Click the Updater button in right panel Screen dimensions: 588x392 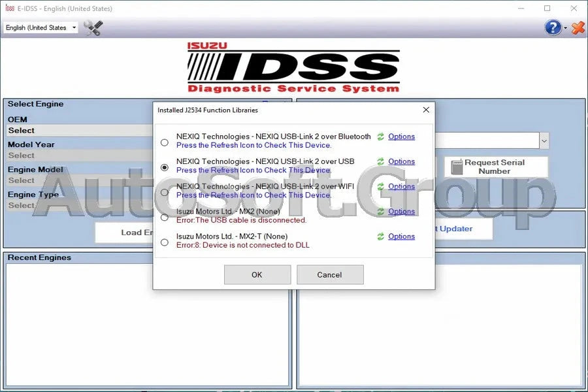click(x=463, y=229)
